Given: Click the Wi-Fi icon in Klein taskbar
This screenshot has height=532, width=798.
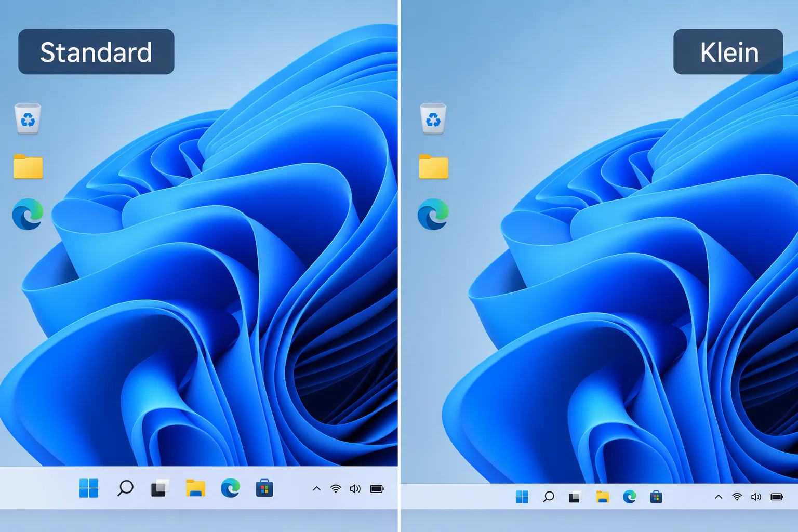Looking at the screenshot, I should click(737, 497).
